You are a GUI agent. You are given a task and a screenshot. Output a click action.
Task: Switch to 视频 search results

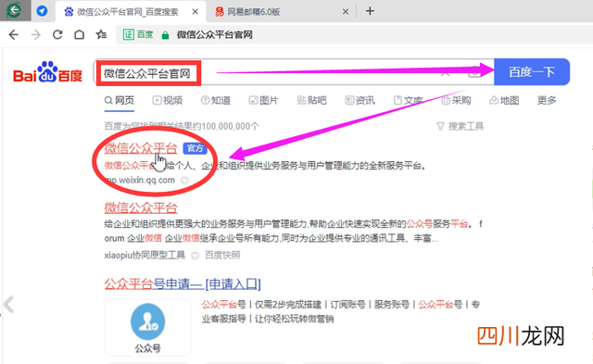point(168,100)
